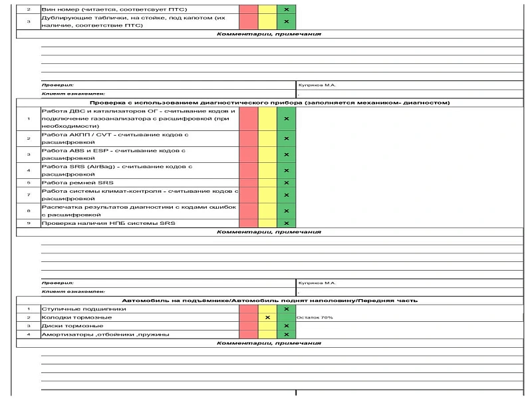Pick the yellow cell in the "Работа SRS (AirBag)" row
532x399 pixels.
pos(267,170)
